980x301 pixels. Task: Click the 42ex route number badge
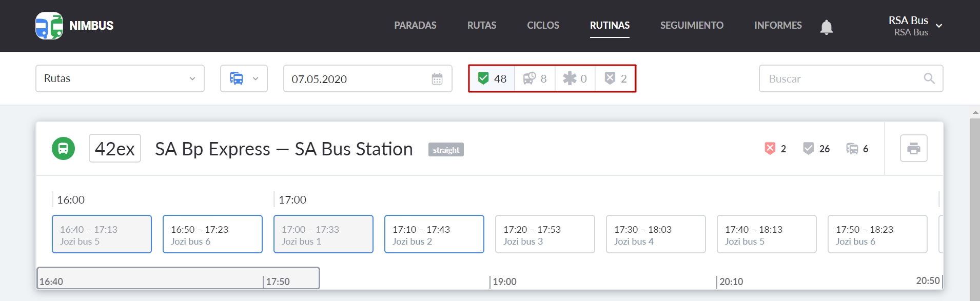point(115,149)
